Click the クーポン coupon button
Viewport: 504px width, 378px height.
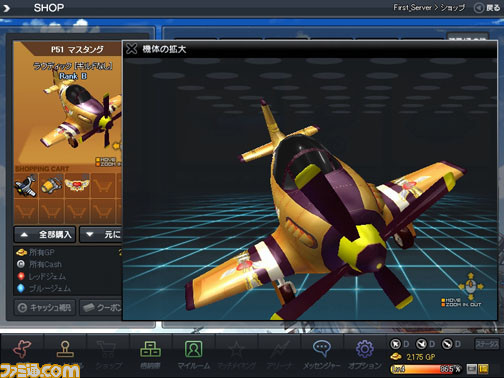click(x=101, y=307)
